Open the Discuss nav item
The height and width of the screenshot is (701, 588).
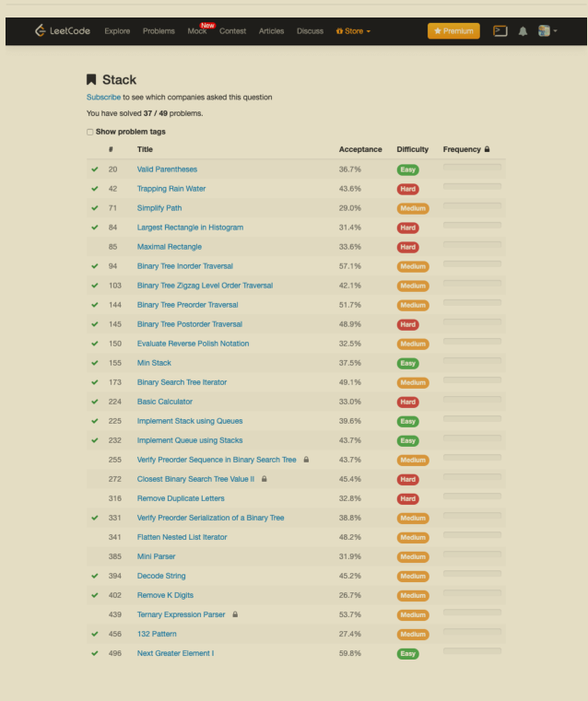coord(310,31)
